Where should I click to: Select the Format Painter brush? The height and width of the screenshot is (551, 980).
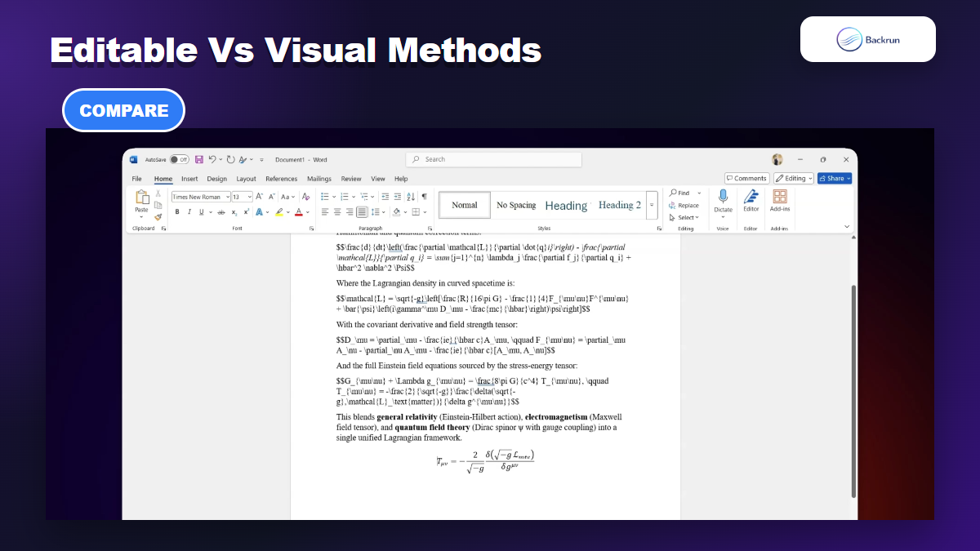click(158, 216)
